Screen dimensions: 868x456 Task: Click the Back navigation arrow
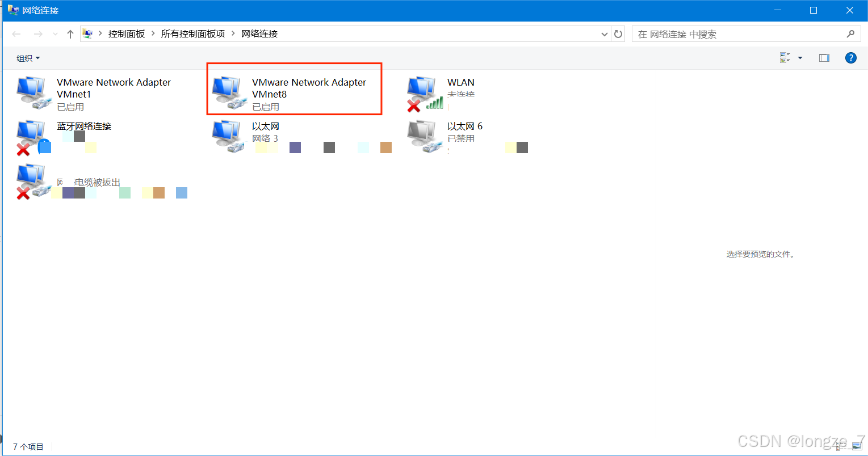(x=16, y=34)
